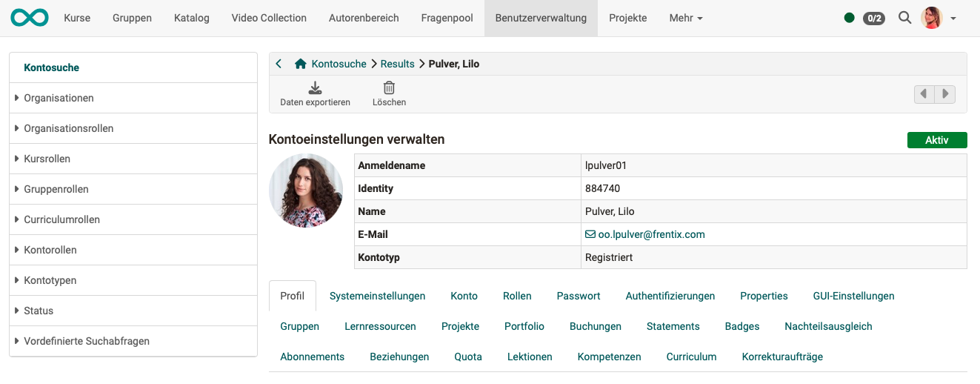Click the breadcrumb back arrow

click(x=279, y=64)
